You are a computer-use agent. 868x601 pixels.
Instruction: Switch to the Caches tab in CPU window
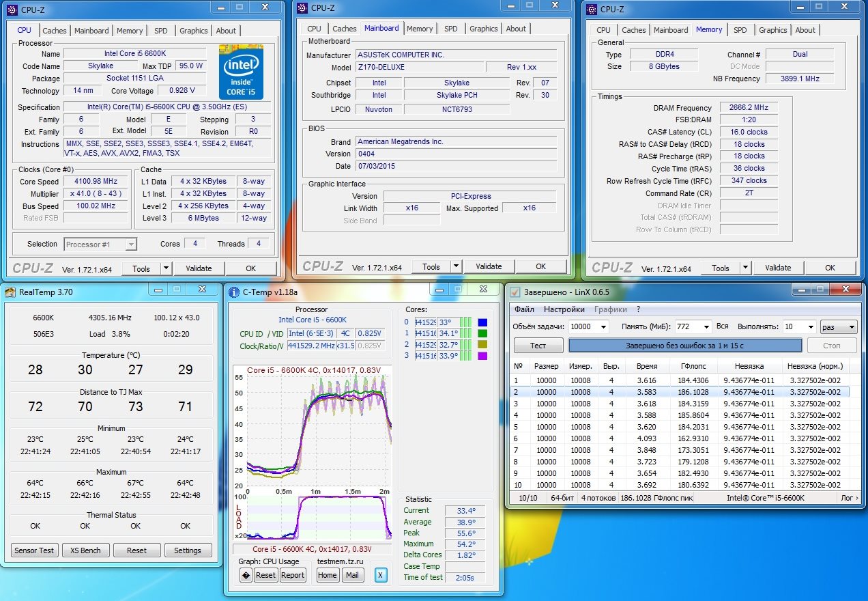tap(55, 31)
